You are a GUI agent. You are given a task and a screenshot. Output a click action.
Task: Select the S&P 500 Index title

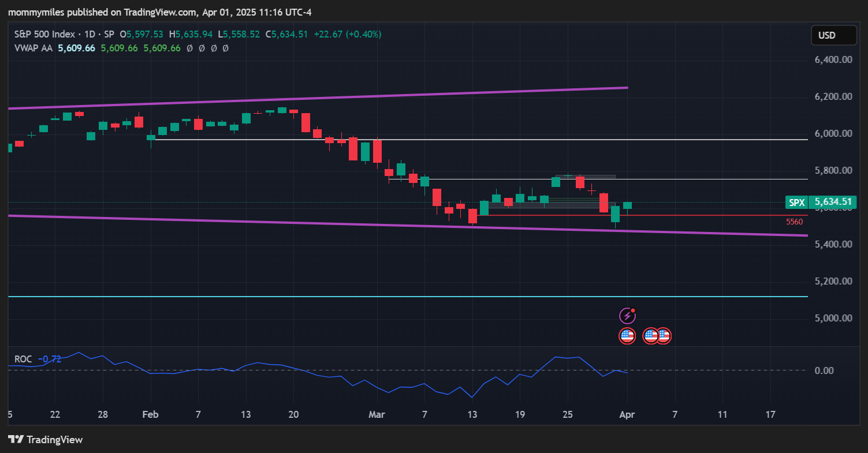(43, 35)
